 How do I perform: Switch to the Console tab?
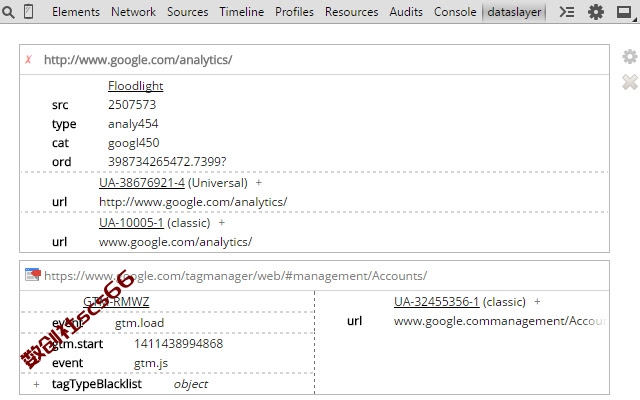click(x=455, y=12)
